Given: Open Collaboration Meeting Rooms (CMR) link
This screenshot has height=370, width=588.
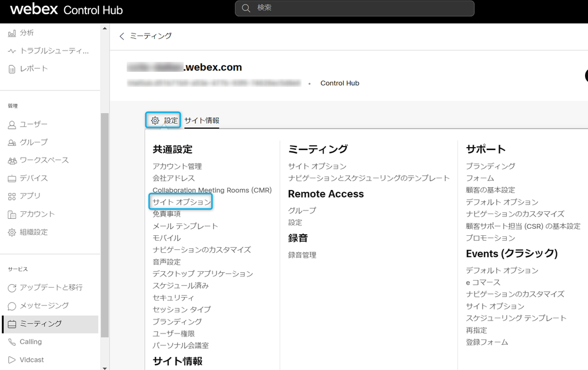Looking at the screenshot, I should (212, 190).
